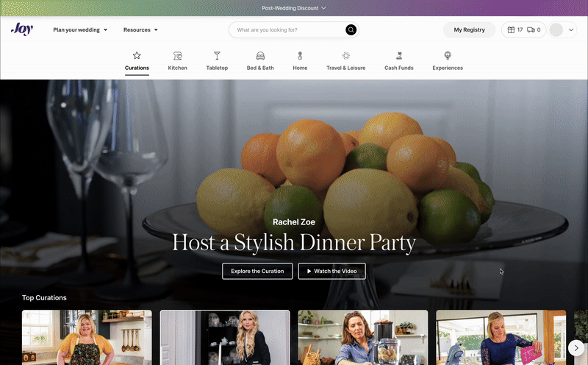
Task: Click the search magnifier icon
Action: tap(351, 29)
